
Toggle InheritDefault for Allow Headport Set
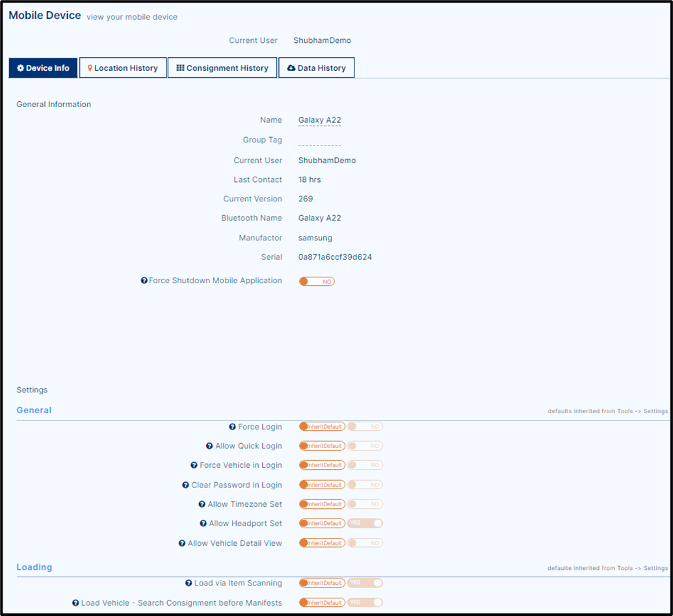click(322, 523)
